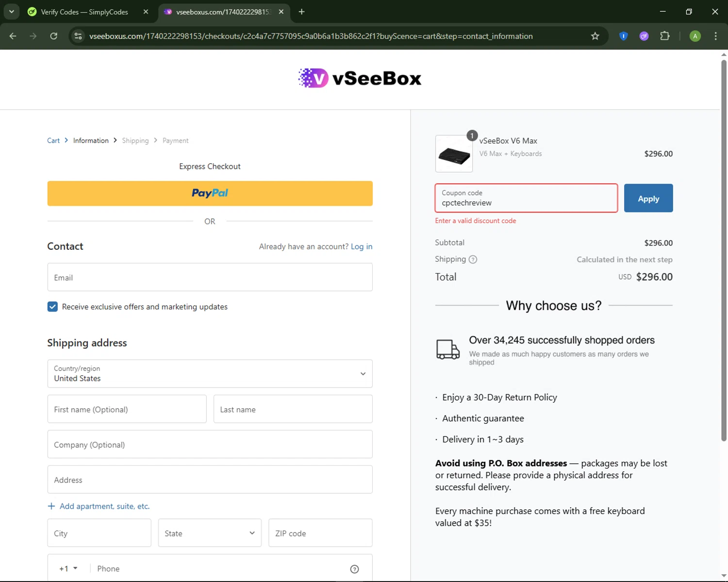The width and height of the screenshot is (728, 582).
Task: Open the +1 phone country code dropdown
Action: tap(68, 568)
